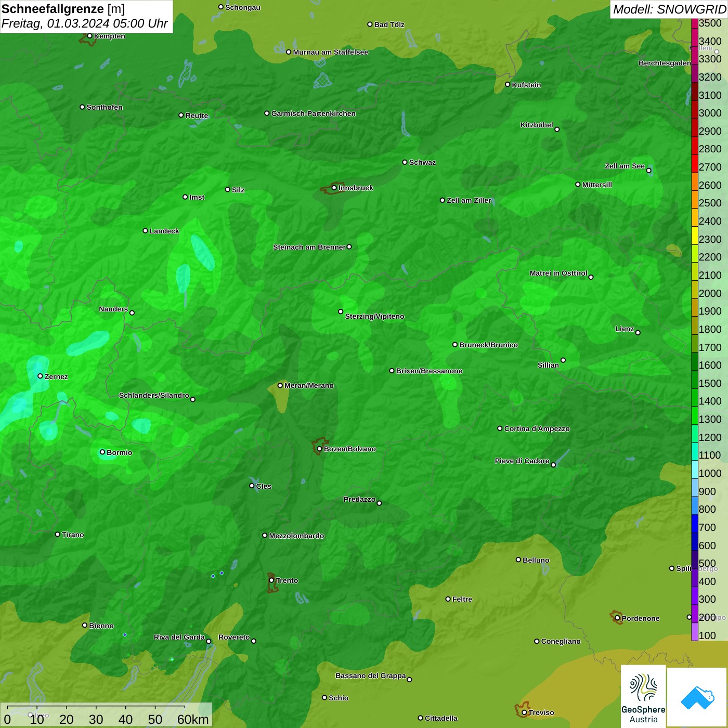
Task: Click the Conegliano label
Action: [561, 641]
